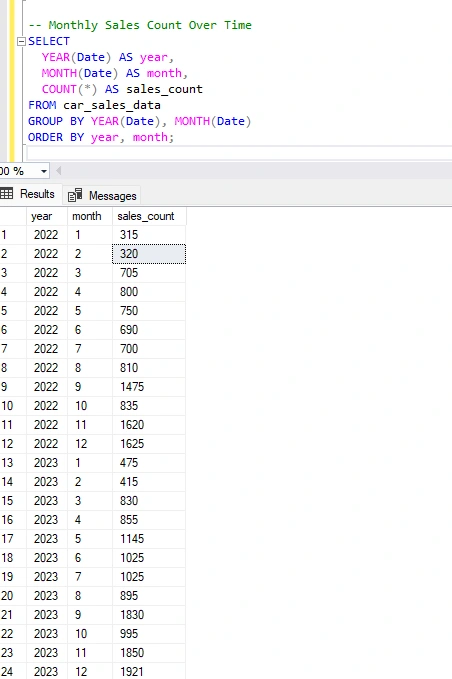Click the 1830 sales count cell
The height and width of the screenshot is (679, 452).
149,614
